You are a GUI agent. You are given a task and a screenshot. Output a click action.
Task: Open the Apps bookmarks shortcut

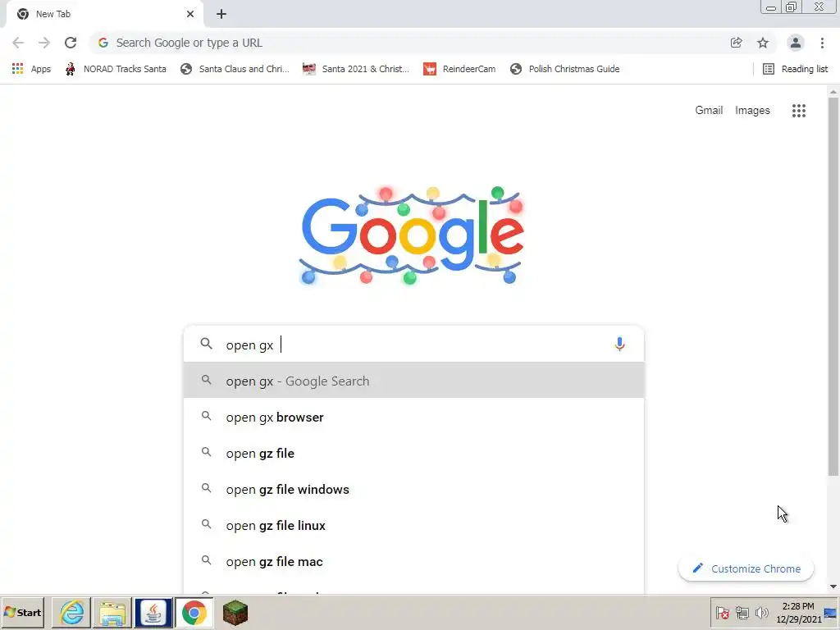[x=31, y=69]
